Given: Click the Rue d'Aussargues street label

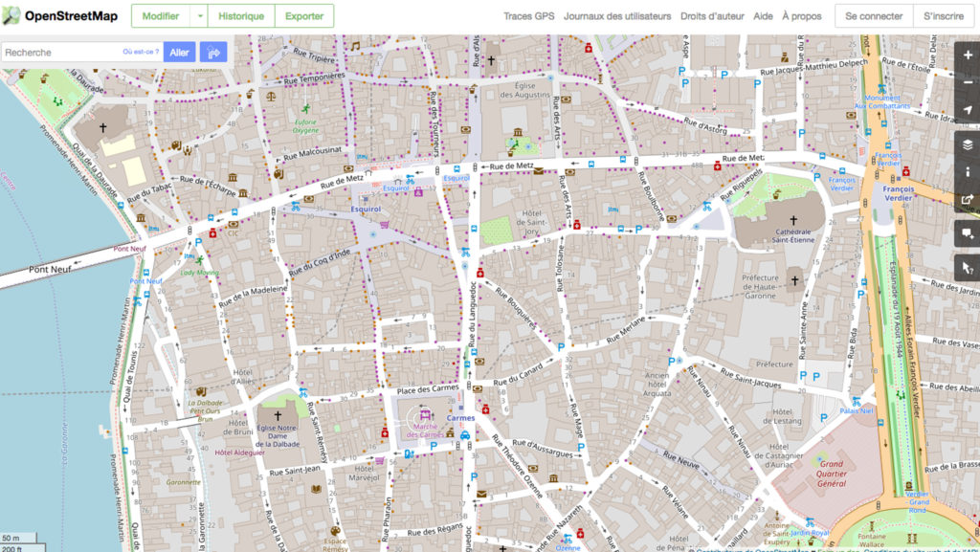Looking at the screenshot, I should [542, 449].
